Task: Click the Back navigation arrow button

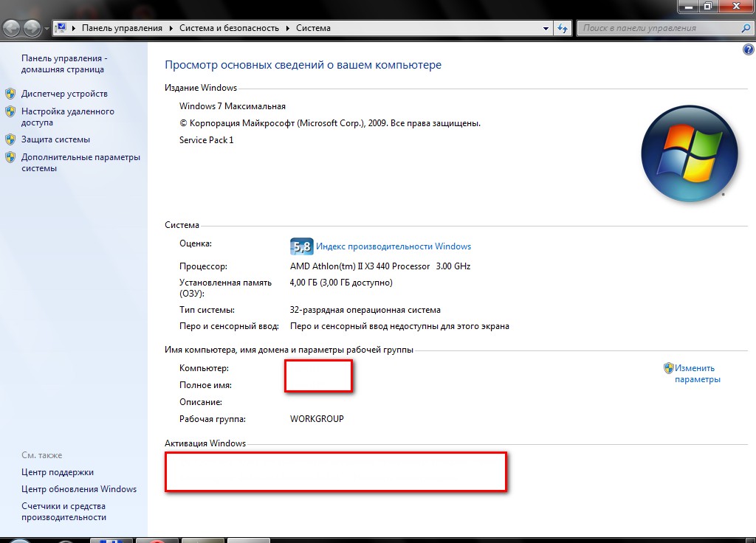Action: click(x=13, y=29)
